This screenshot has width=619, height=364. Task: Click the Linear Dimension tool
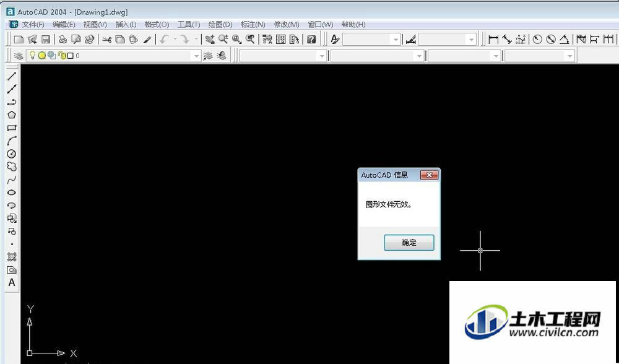493,39
